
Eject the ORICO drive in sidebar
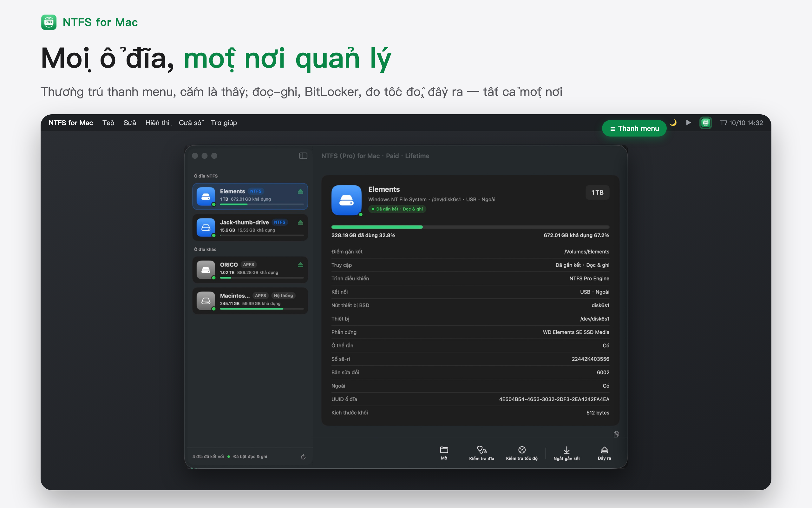[300, 265]
